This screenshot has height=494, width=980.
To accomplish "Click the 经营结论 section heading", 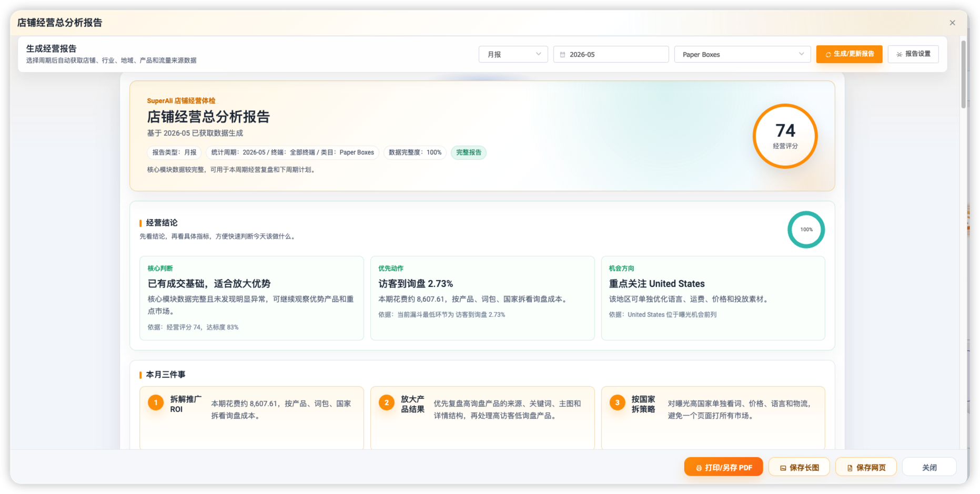I will coord(161,223).
